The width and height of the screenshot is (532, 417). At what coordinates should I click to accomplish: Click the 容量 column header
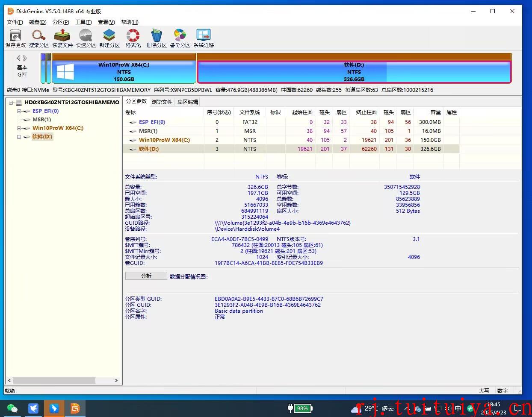[x=429, y=112]
